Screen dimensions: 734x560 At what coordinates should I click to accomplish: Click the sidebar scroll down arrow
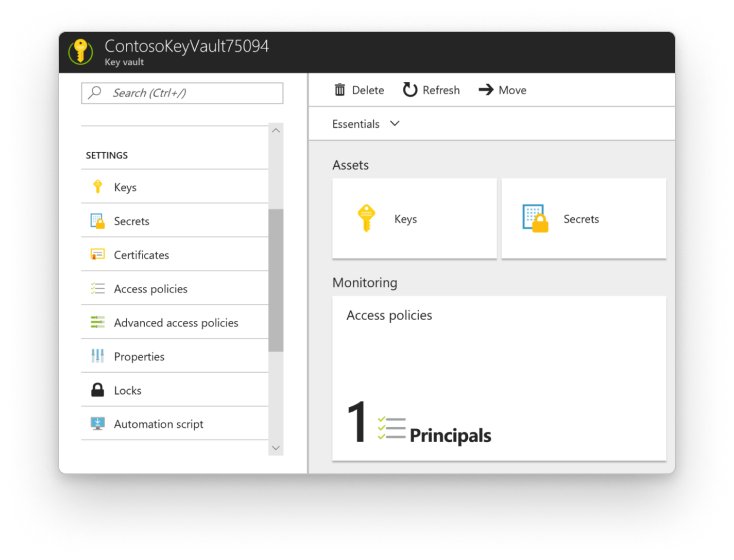tap(276, 448)
